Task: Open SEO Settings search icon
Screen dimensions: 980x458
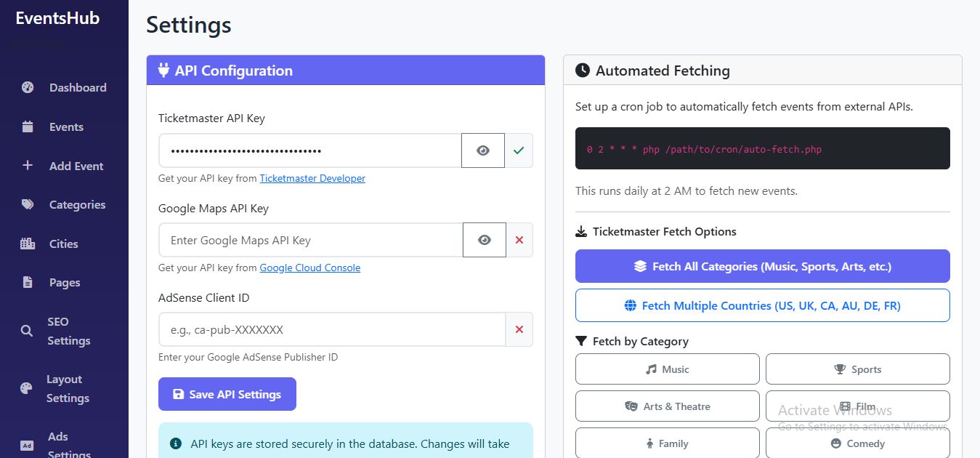Action: (x=27, y=332)
